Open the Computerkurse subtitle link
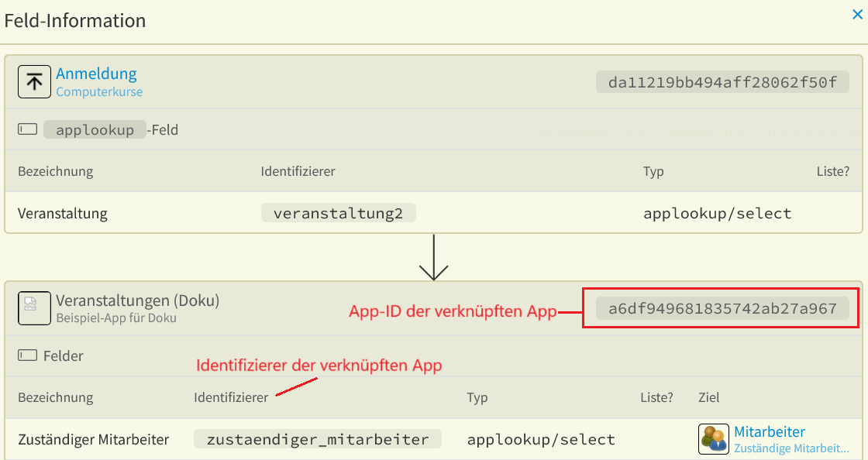Viewport: 868px width, 460px height. (x=99, y=92)
